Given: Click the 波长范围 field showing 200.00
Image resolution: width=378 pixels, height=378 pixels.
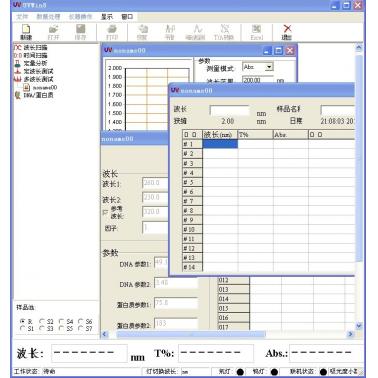Looking at the screenshot, I should point(258,80).
